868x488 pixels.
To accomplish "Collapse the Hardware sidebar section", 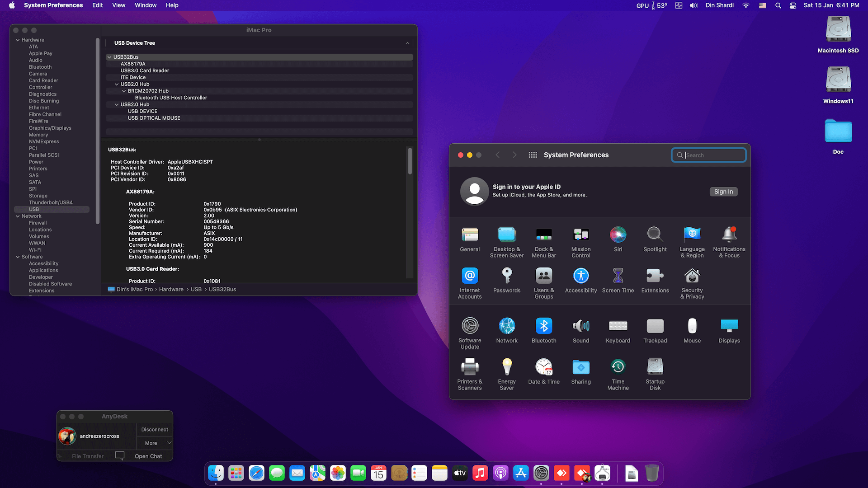I will pos(18,40).
